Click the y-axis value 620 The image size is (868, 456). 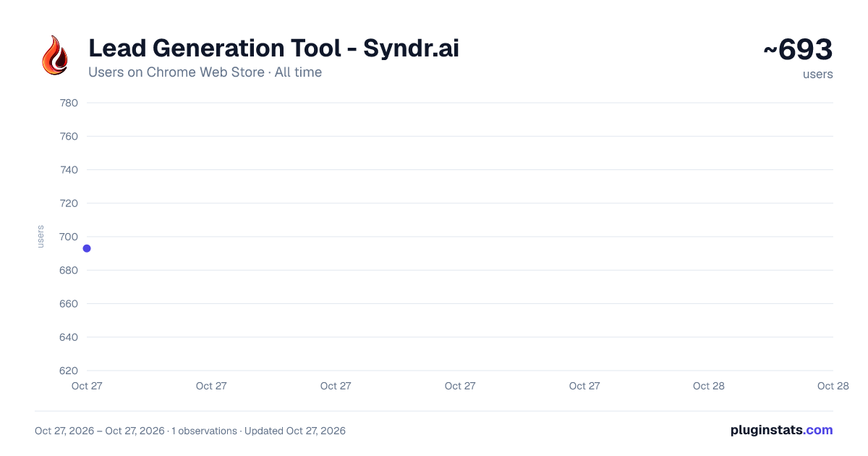[x=69, y=371]
